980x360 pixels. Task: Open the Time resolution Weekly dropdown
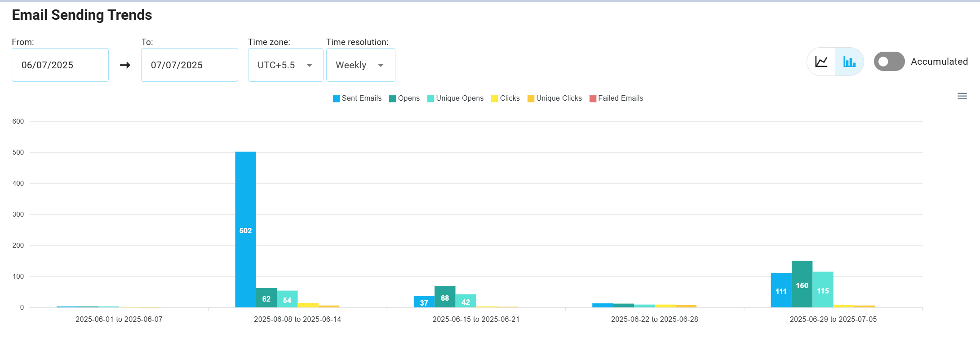pos(360,65)
